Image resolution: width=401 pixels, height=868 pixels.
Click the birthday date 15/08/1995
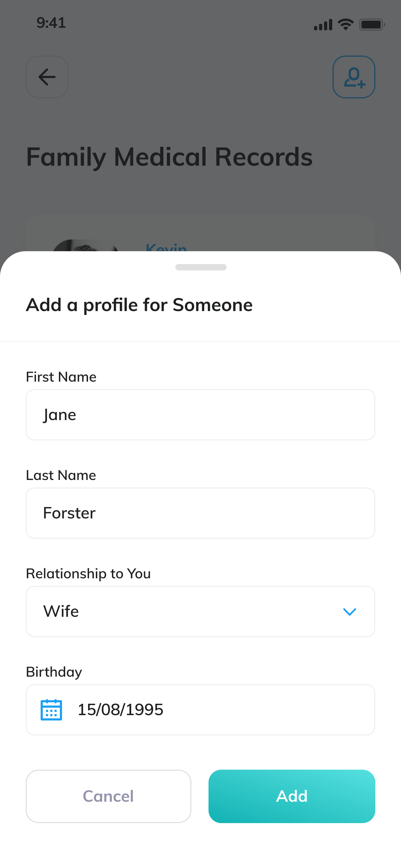pos(120,710)
